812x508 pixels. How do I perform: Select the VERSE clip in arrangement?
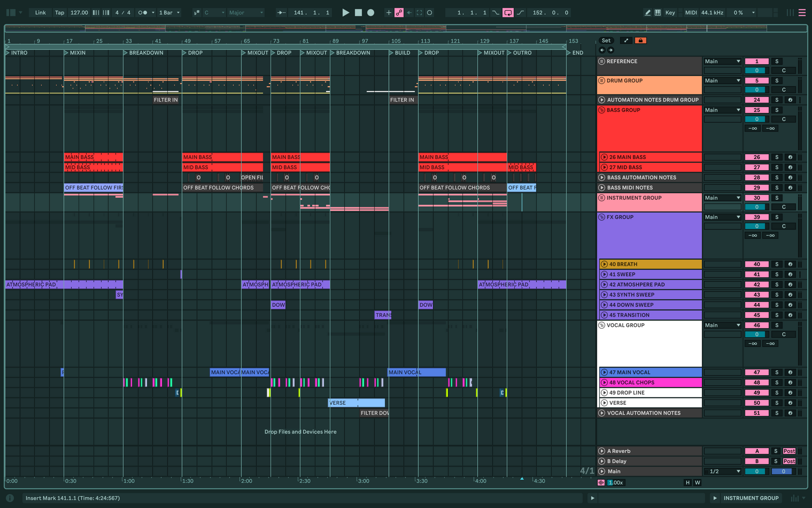pyautogui.click(x=356, y=403)
